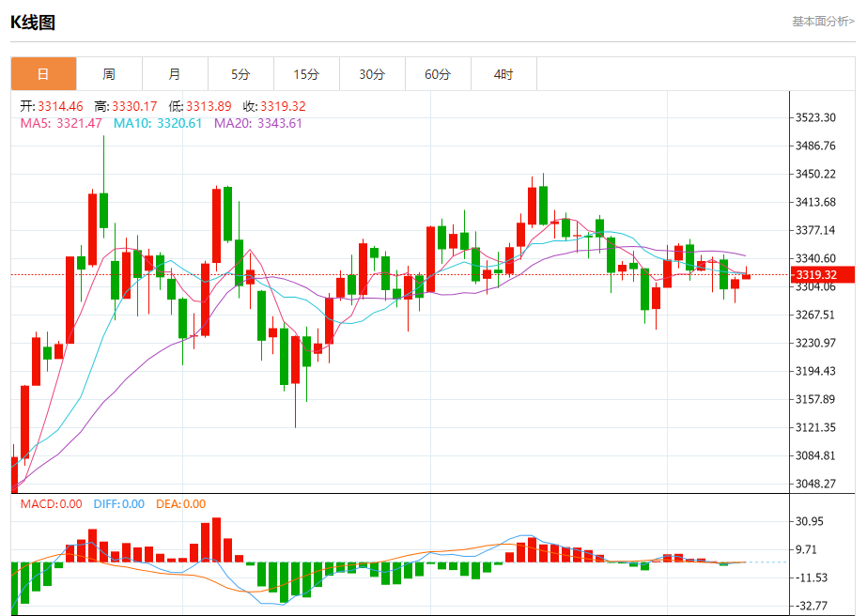The image size is (867, 616).
Task: Click the K线图 heading
Action: click(x=33, y=23)
